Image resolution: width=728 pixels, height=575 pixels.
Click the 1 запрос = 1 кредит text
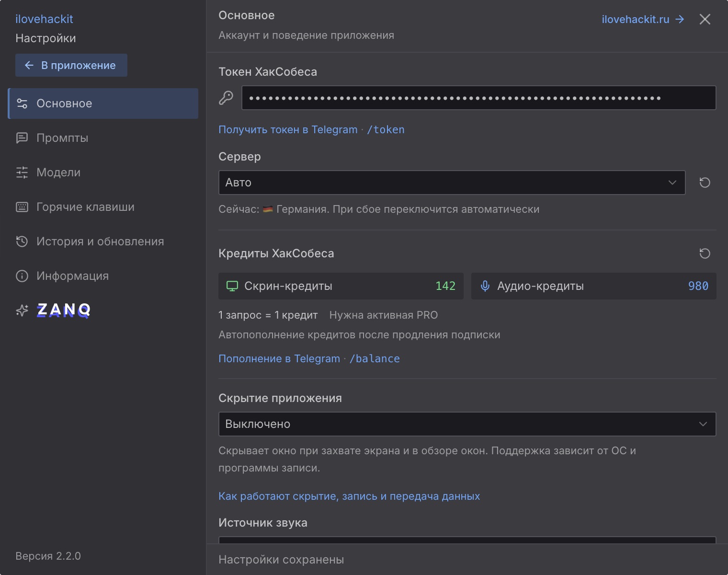pos(268,315)
